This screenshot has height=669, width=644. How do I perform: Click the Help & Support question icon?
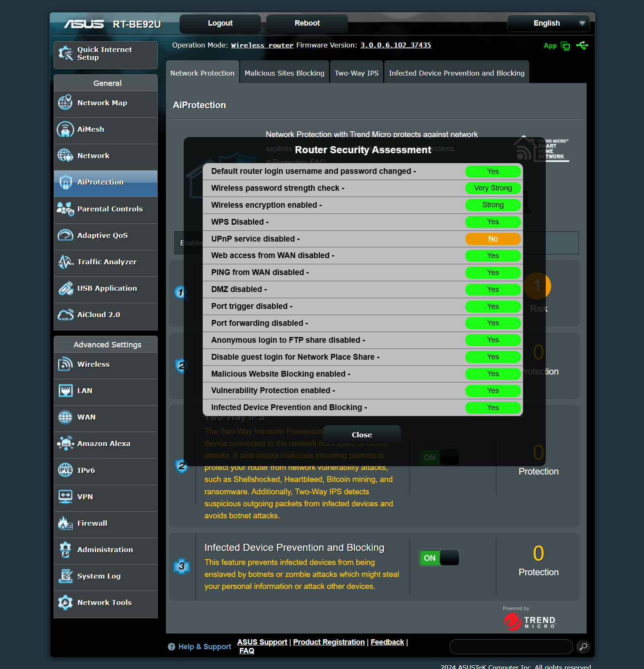click(x=172, y=647)
